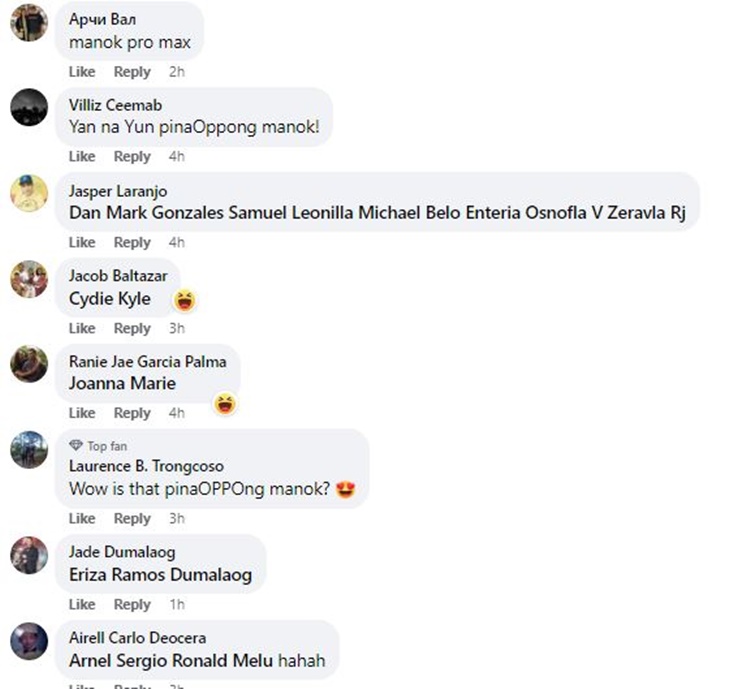The height and width of the screenshot is (689, 750).
Task: Open tagged name Joanna Marie
Action: (122, 383)
